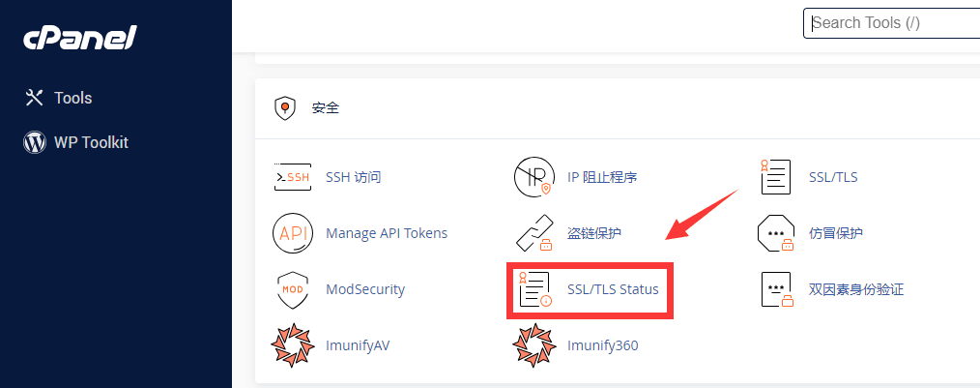Click the IP blocker icon
The image size is (980, 388).
click(534, 176)
